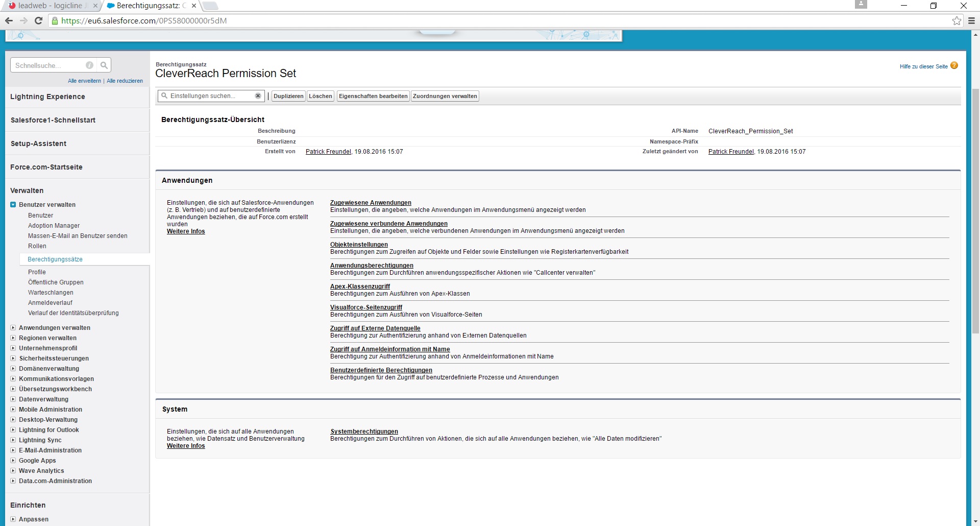The image size is (980, 526).
Task: Open Apex-Klassenzugriff link
Action: click(360, 286)
